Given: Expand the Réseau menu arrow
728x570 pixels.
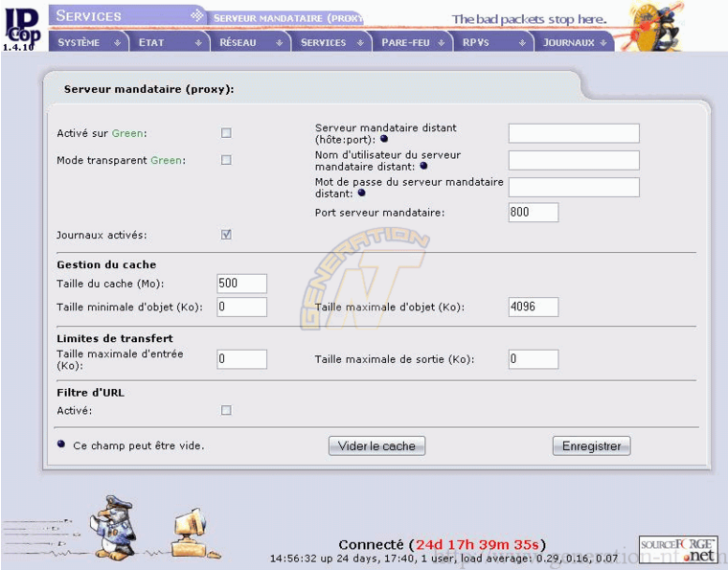Looking at the screenshot, I should click(279, 43).
